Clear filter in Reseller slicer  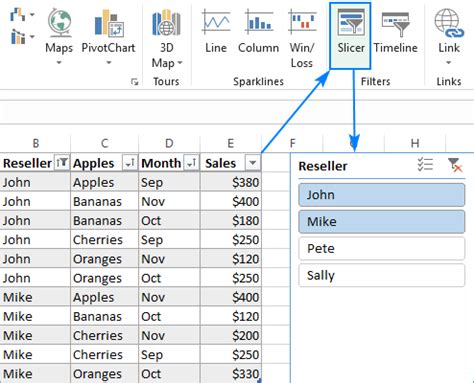[455, 165]
